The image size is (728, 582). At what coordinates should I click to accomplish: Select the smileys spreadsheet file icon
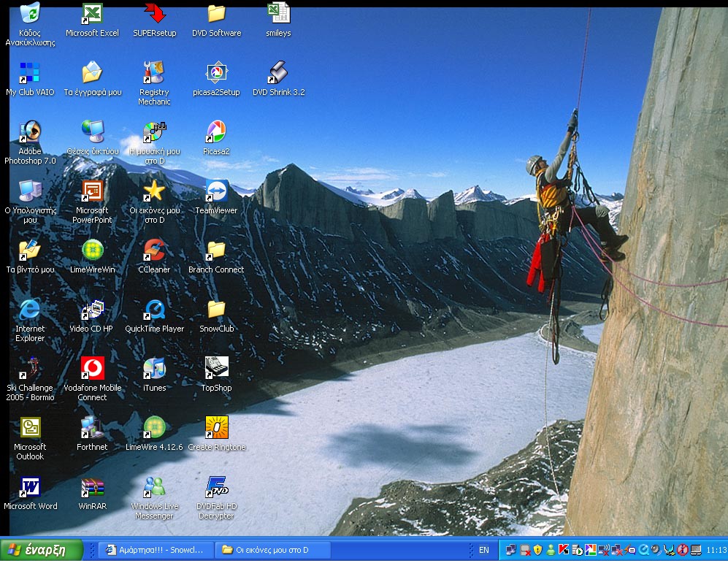(x=279, y=13)
